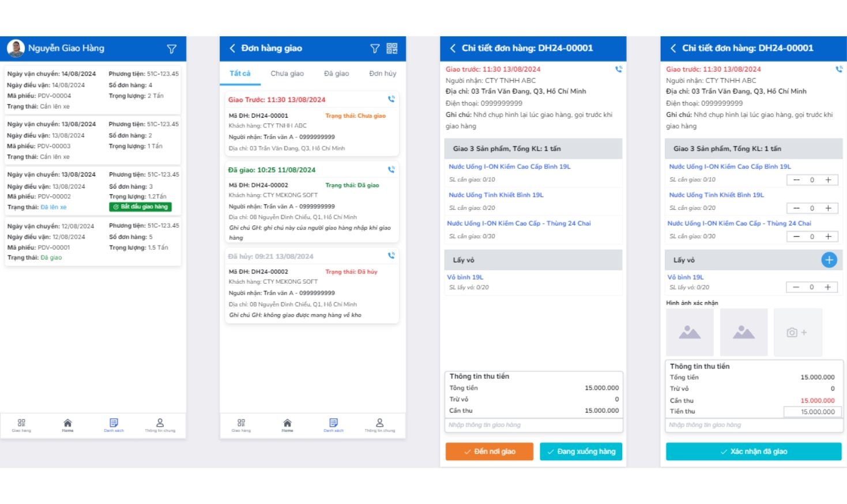Tap the camera icon to add confirmation photo

tap(798, 332)
